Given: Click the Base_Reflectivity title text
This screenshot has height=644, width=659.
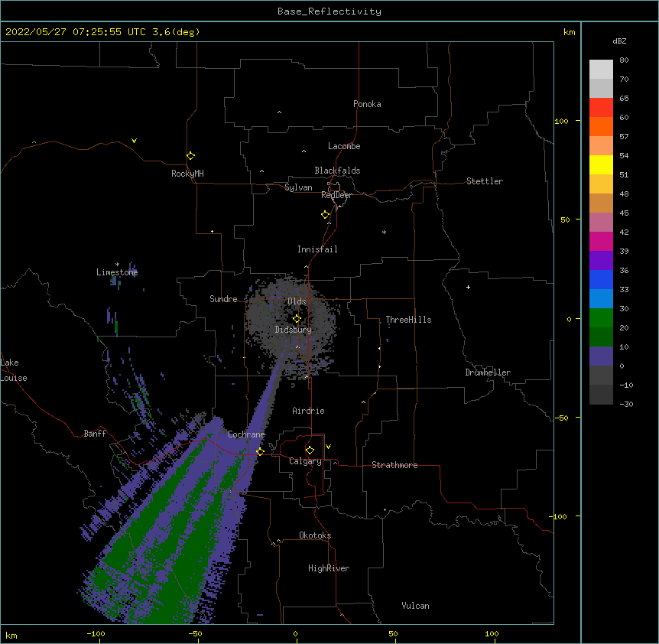Looking at the screenshot, I should coord(329,11).
